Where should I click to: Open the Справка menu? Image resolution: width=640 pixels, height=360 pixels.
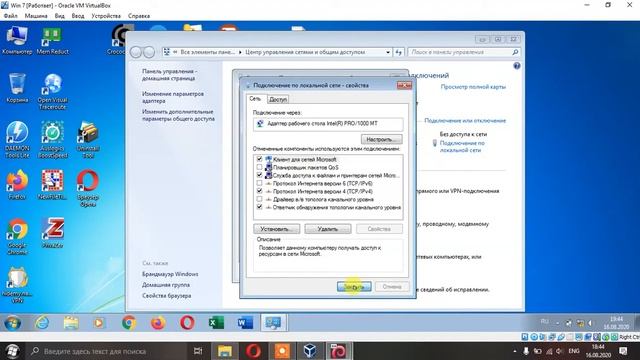139,16
